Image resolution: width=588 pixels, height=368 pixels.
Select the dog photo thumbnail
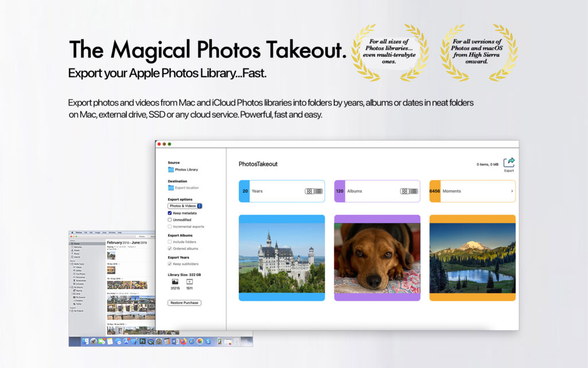[x=377, y=258]
